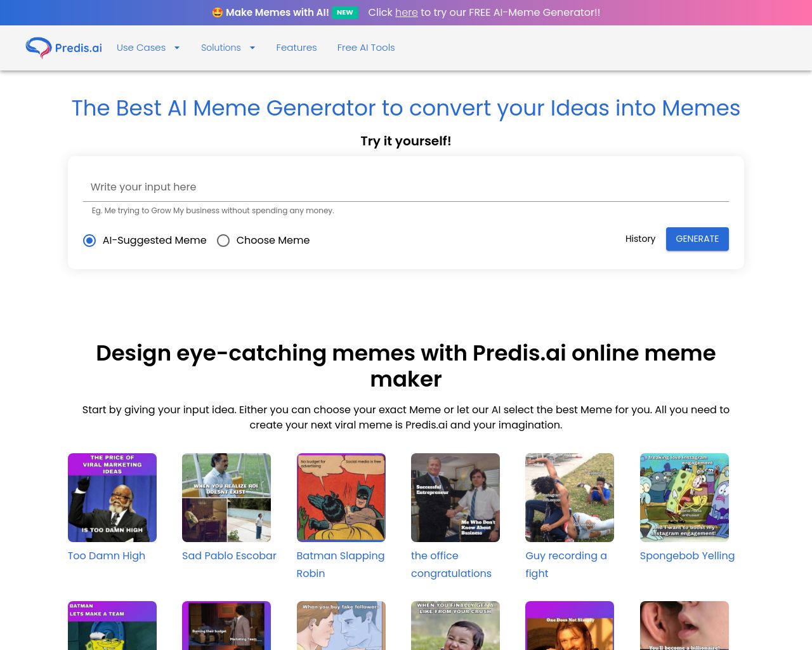Screen dimensions: 812x650
Task: Open the Batman Slapping Robin text link
Action: [341, 564]
